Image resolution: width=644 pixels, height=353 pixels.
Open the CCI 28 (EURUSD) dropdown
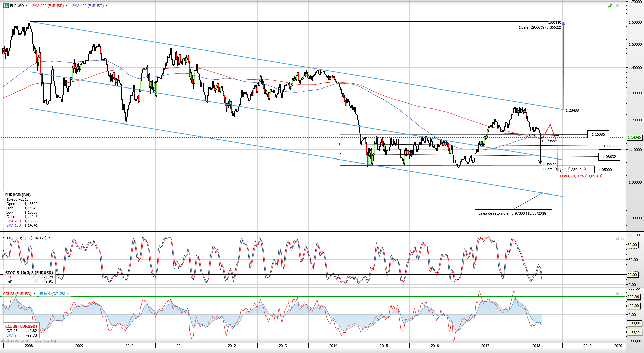pos(34,294)
